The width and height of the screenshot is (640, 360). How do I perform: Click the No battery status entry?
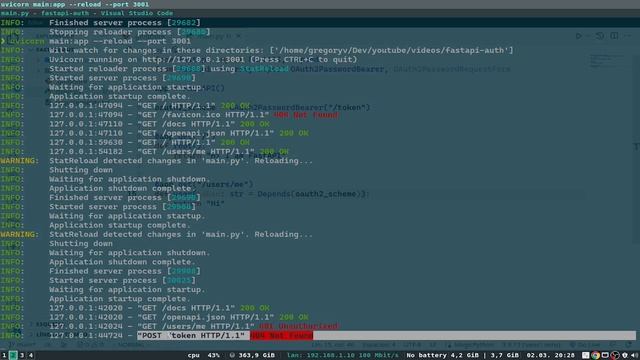(x=442, y=356)
